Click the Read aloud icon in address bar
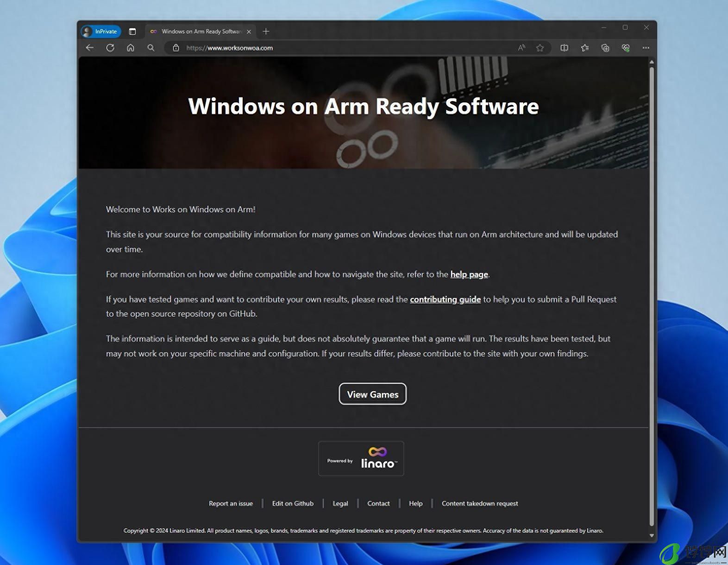 (x=521, y=48)
